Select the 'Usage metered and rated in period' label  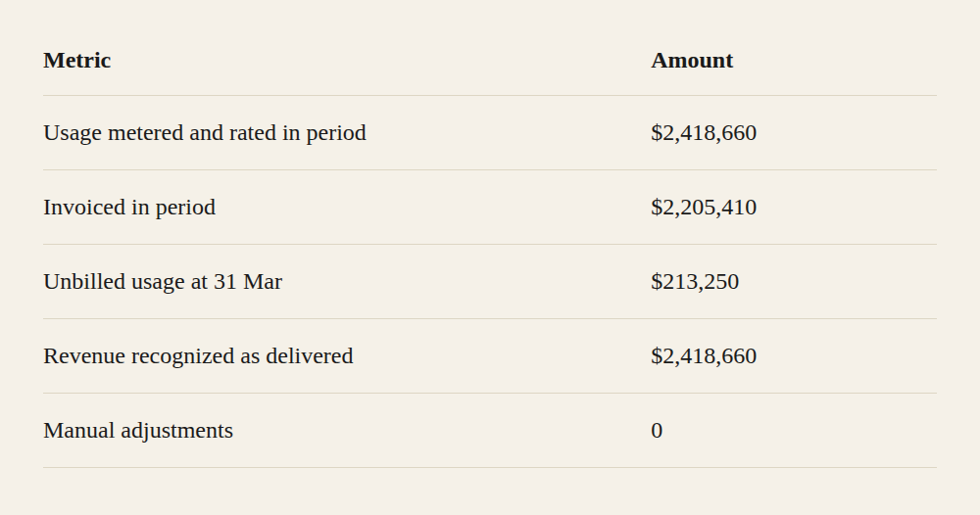pyautogui.click(x=205, y=133)
